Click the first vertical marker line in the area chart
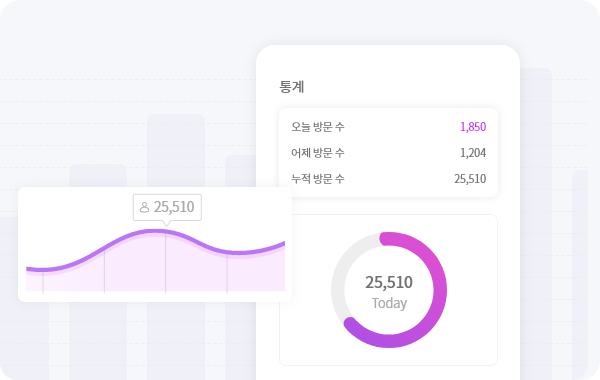600x380 pixels. click(x=43, y=282)
